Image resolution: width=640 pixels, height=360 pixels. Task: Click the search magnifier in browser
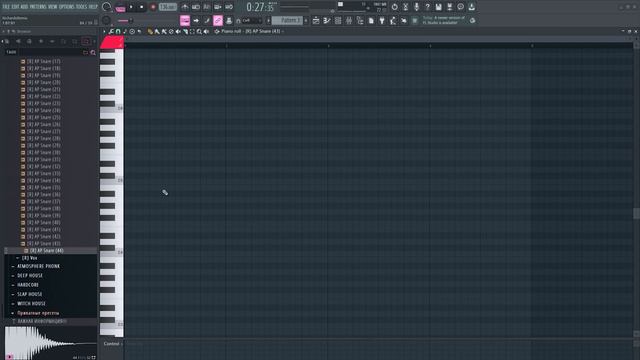pos(93,52)
